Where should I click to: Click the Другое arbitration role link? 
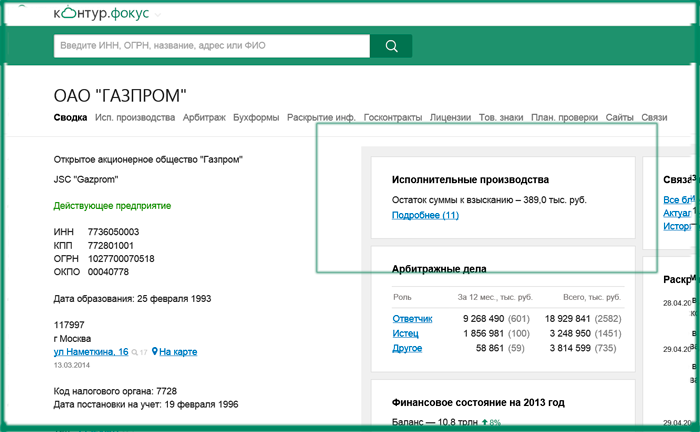(x=407, y=348)
